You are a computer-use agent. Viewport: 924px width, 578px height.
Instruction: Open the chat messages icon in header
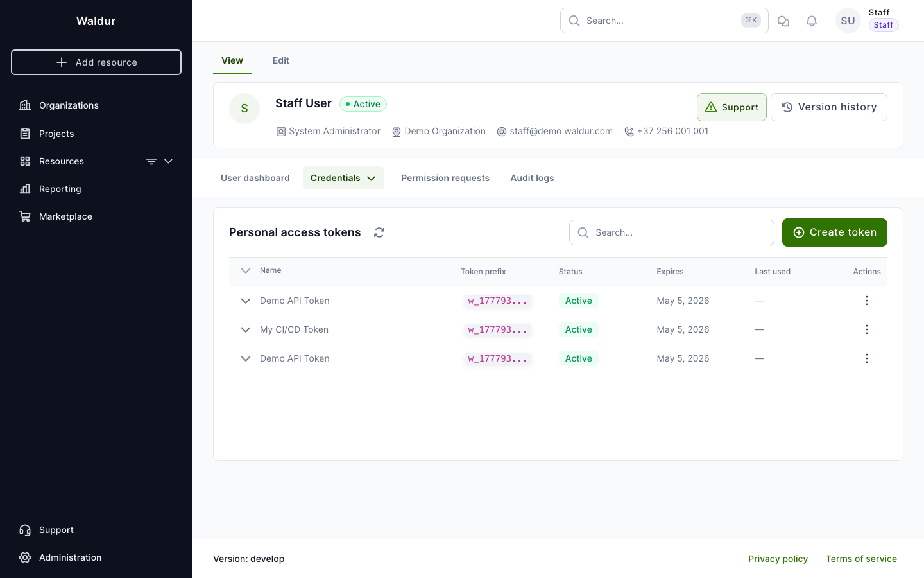click(x=783, y=21)
